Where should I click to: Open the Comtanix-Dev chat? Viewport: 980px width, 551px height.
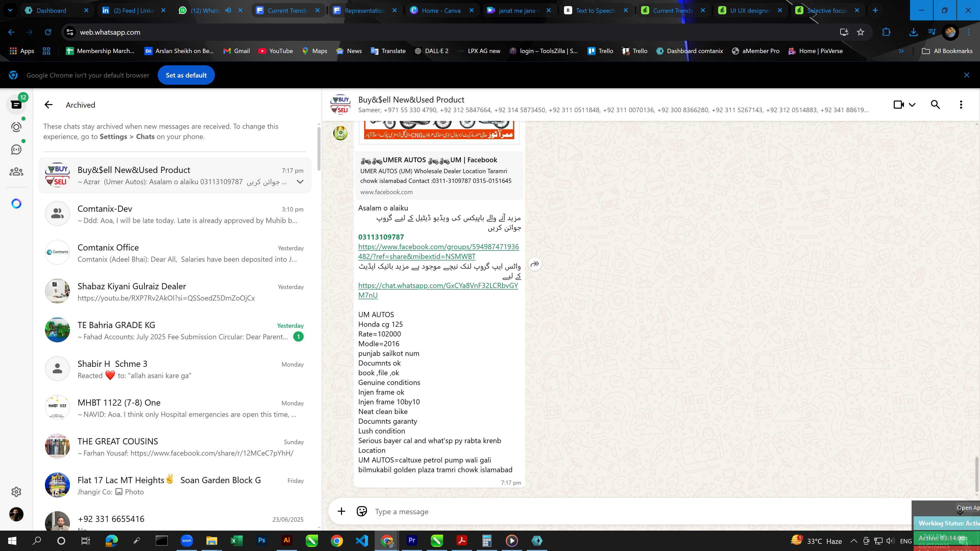pyautogui.click(x=175, y=214)
